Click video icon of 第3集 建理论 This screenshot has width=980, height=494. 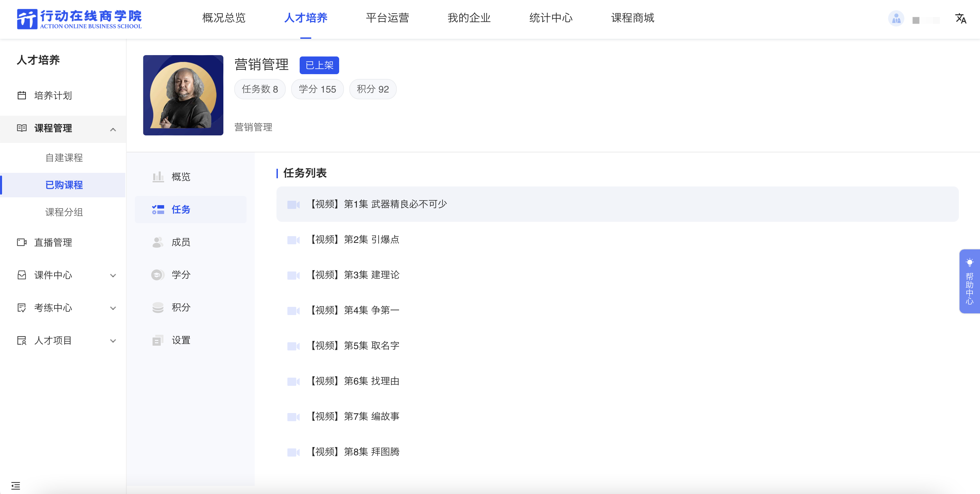293,275
